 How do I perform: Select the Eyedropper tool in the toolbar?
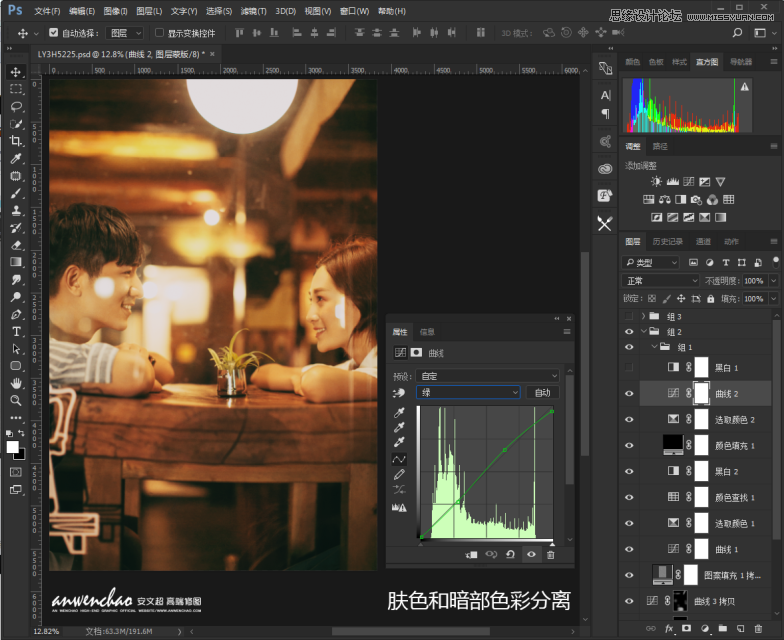(x=16, y=158)
